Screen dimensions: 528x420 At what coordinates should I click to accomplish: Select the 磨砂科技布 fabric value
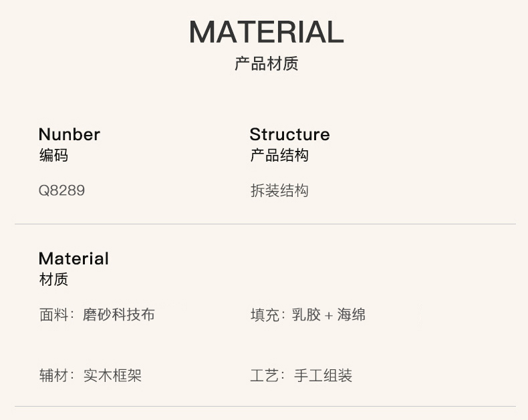(x=119, y=314)
